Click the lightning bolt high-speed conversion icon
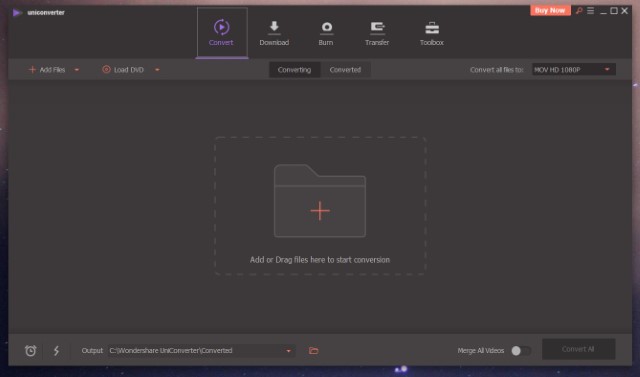This screenshot has height=377, width=640. [56, 350]
